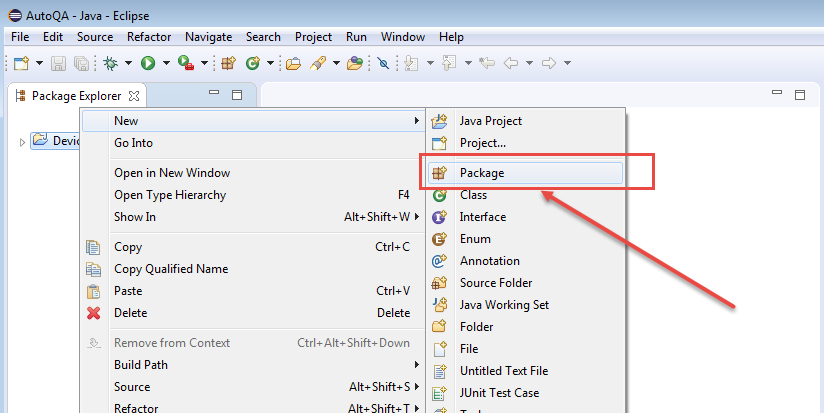
Task: Select Enum in New submenu
Action: 526,239
